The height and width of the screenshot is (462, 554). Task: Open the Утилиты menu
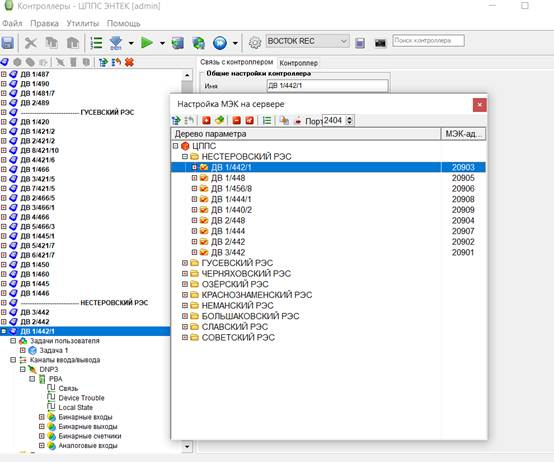pos(83,23)
